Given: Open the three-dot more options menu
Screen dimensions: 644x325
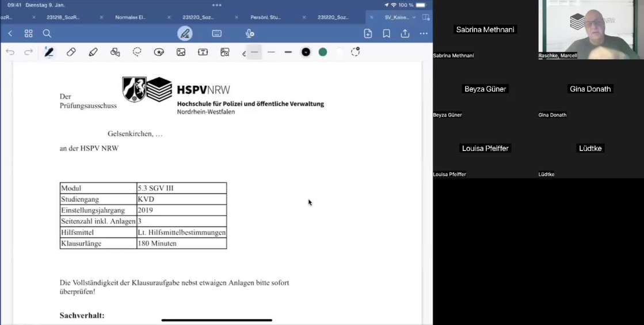Looking at the screenshot, I should click(424, 34).
